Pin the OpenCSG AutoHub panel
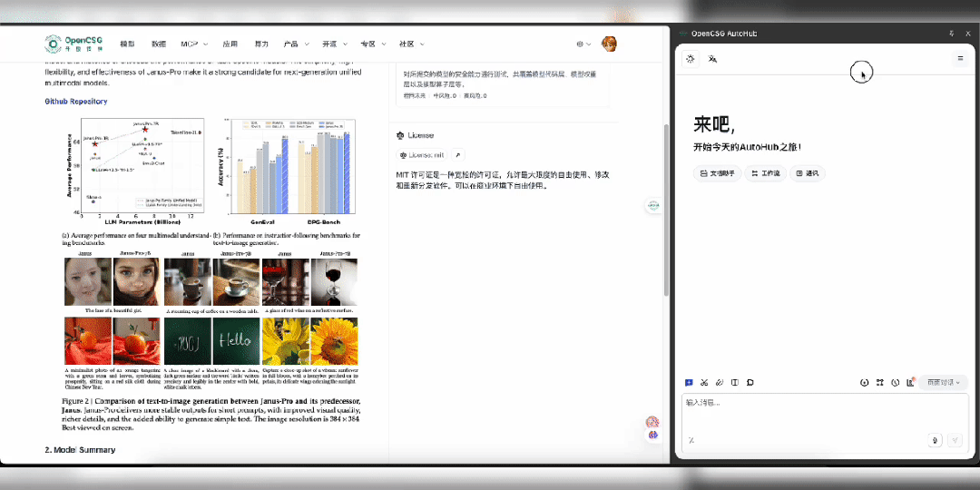The image size is (980, 490). point(952,34)
